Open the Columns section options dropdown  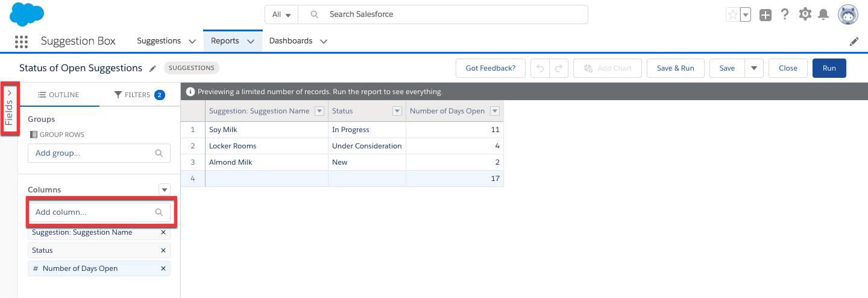pyautogui.click(x=164, y=189)
